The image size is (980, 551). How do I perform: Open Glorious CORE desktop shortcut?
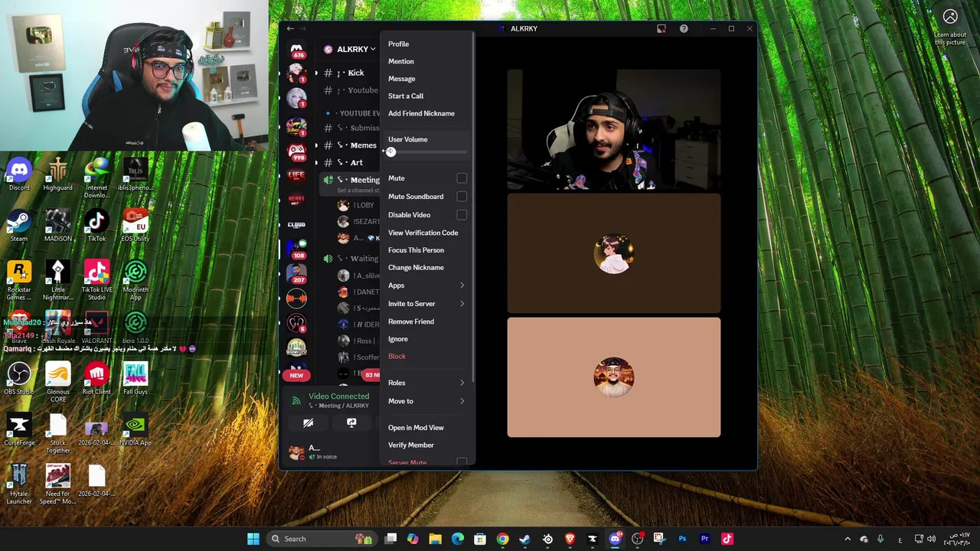click(58, 383)
